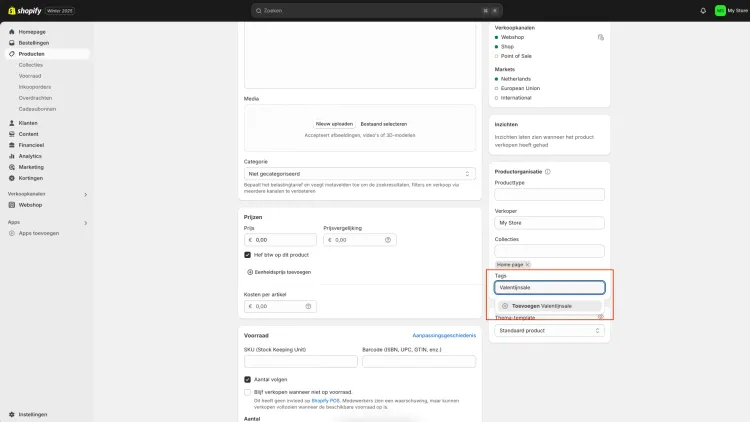Toggle the Aantal volgen checkbox
Screen dimensions: 750x422
point(247,379)
